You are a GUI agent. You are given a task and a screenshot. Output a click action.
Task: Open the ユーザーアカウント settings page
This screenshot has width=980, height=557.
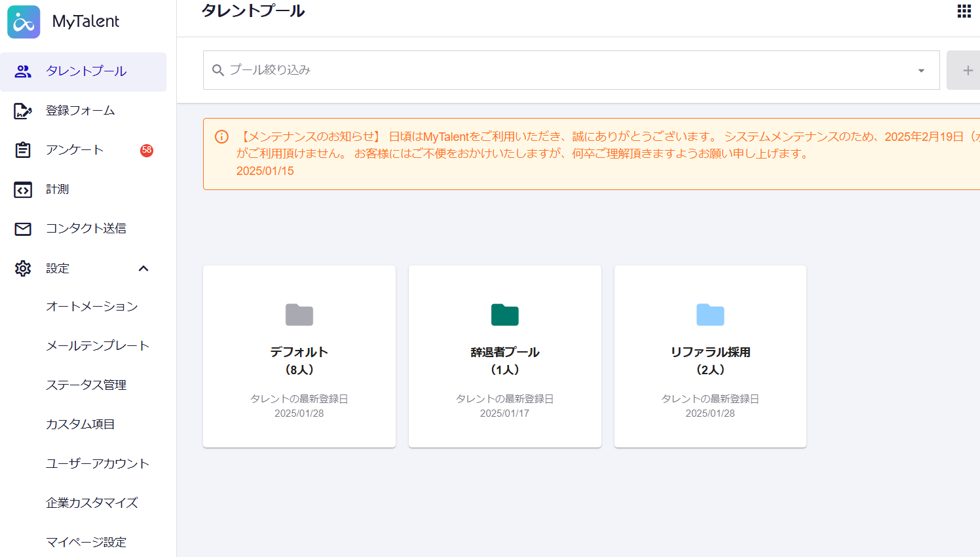(98, 464)
